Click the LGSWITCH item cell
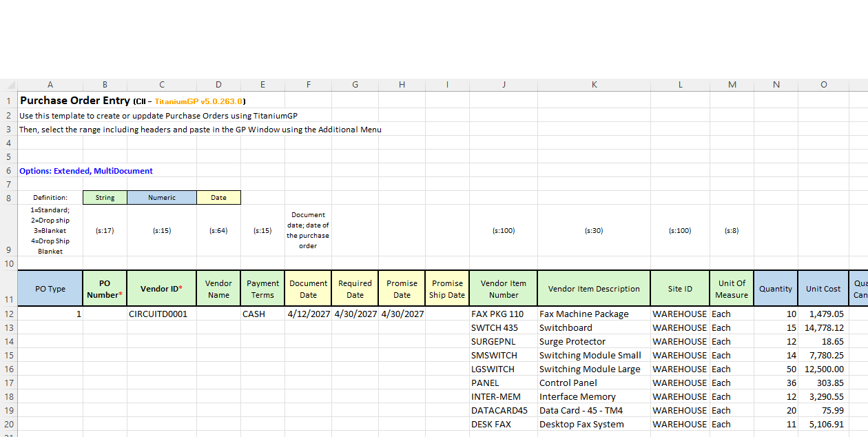The height and width of the screenshot is (437, 868). click(x=504, y=369)
